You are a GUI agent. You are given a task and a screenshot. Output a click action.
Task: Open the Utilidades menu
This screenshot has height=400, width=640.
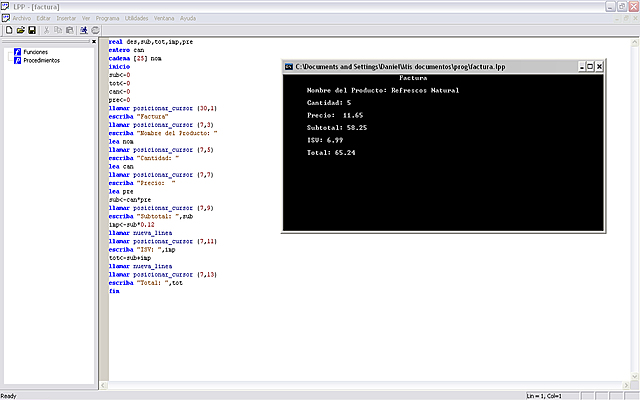(136, 18)
